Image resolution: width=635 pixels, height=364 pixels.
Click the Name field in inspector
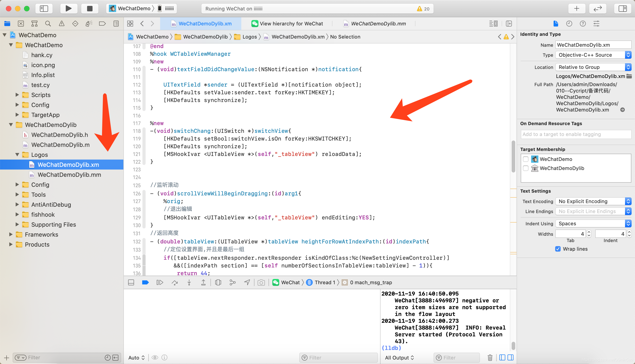point(593,45)
